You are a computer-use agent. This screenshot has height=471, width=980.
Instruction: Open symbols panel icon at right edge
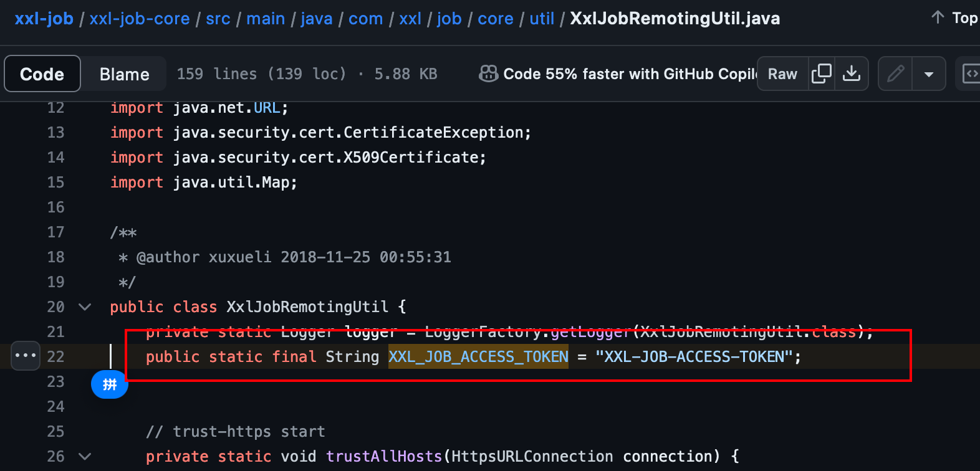point(970,74)
